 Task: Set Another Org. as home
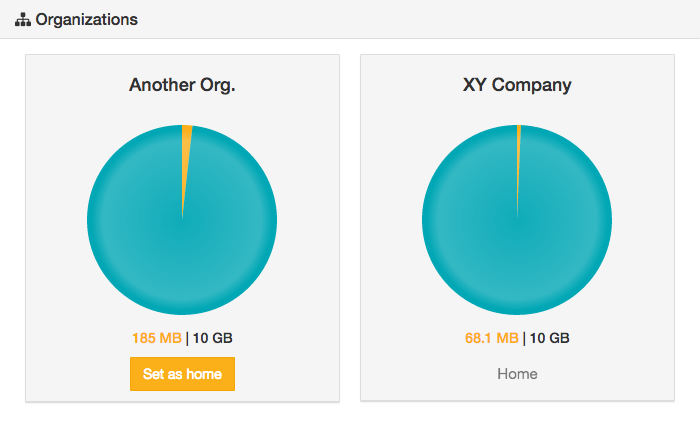point(182,374)
